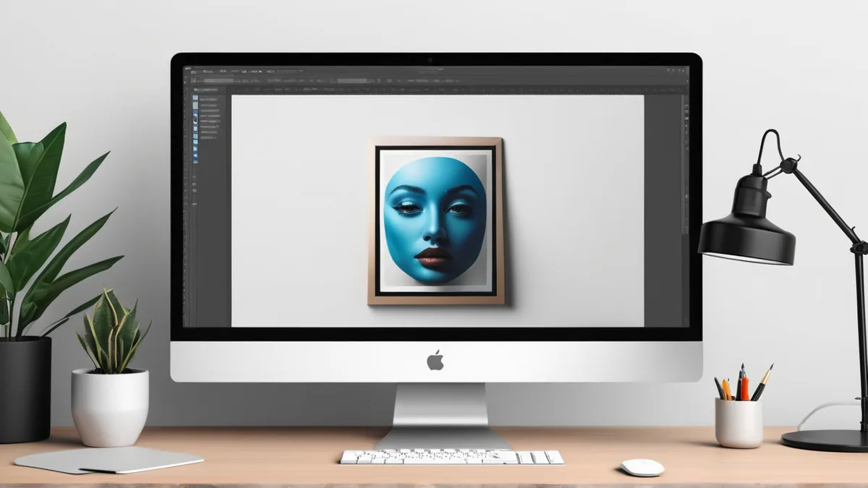Click the framed blue face artwork on canvas

(x=435, y=221)
